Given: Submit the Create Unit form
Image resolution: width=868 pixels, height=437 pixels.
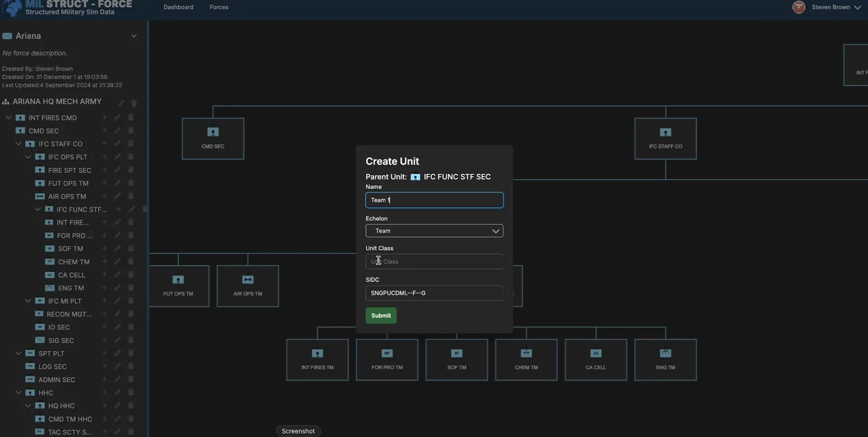Looking at the screenshot, I should coord(381,315).
